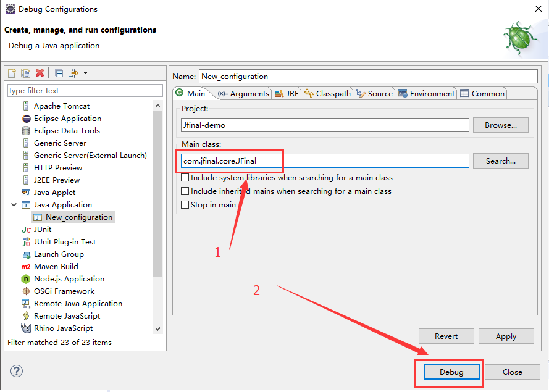Click the tree list scroll down arrow
549x392 pixels.
point(157,329)
